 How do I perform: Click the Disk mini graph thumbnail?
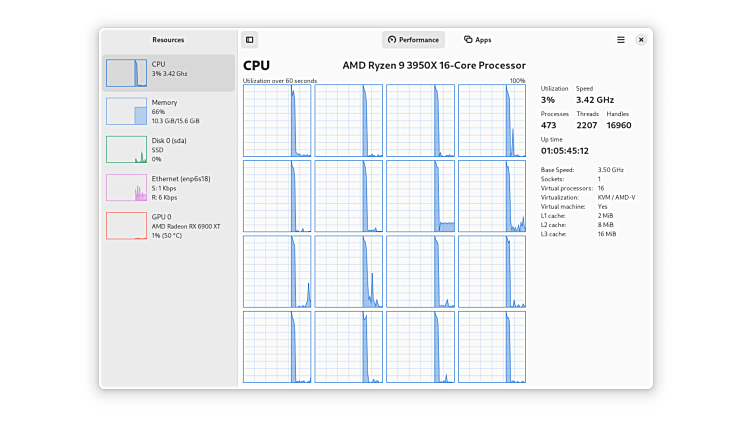pos(127,149)
